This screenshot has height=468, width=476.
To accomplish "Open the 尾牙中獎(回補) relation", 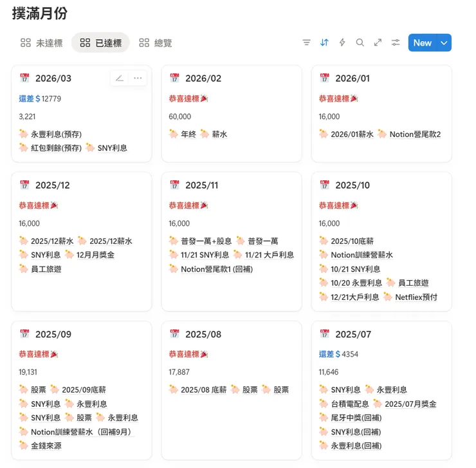I will coord(356,418).
